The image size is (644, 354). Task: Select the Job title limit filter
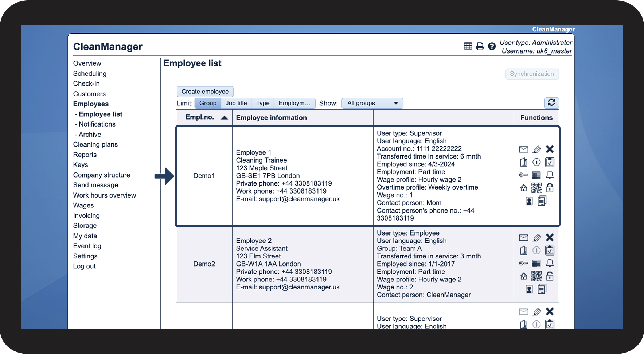pyautogui.click(x=236, y=103)
